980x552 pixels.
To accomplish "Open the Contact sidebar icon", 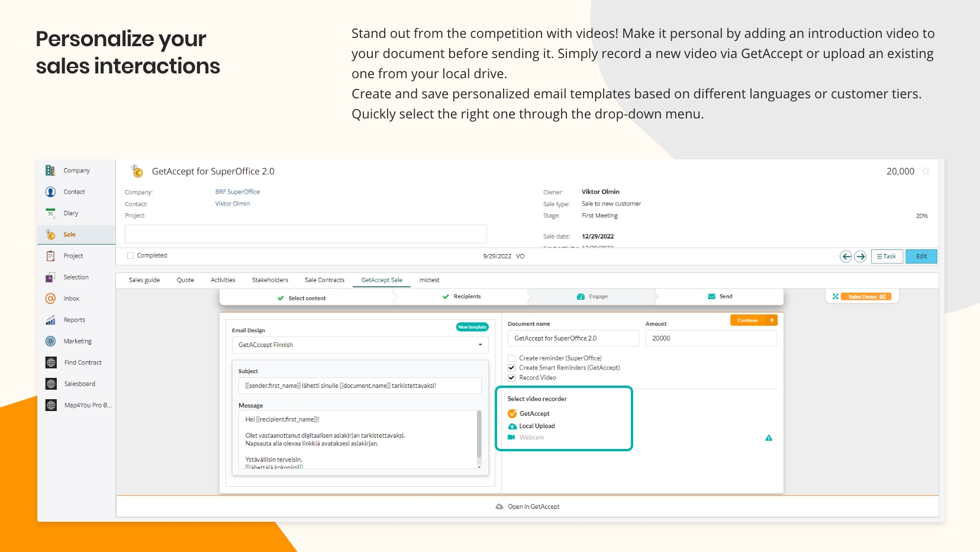I will click(50, 192).
